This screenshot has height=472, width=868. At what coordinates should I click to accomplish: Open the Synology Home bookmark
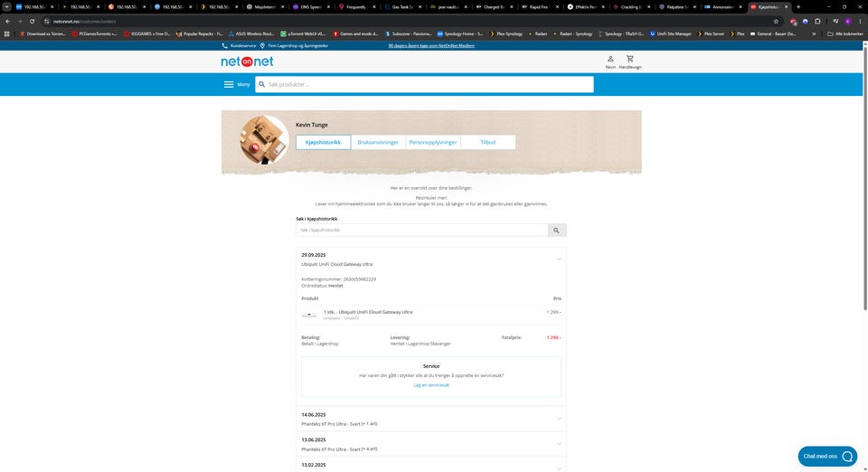coord(459,33)
